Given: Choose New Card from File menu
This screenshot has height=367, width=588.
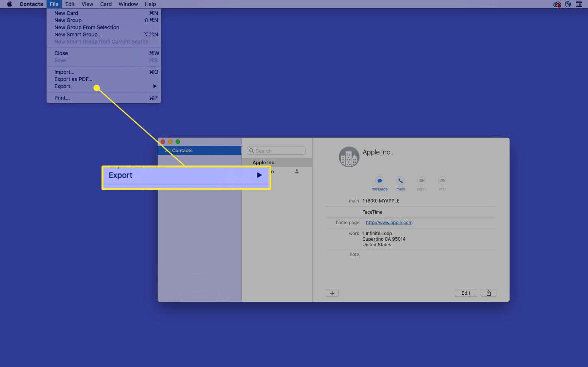Looking at the screenshot, I should click(104, 13).
